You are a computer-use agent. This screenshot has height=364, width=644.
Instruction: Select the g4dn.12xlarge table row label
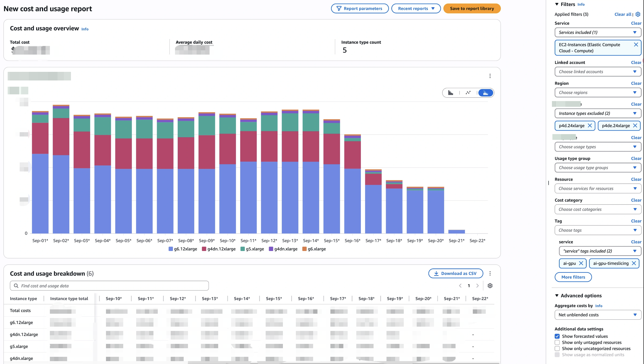(x=24, y=335)
